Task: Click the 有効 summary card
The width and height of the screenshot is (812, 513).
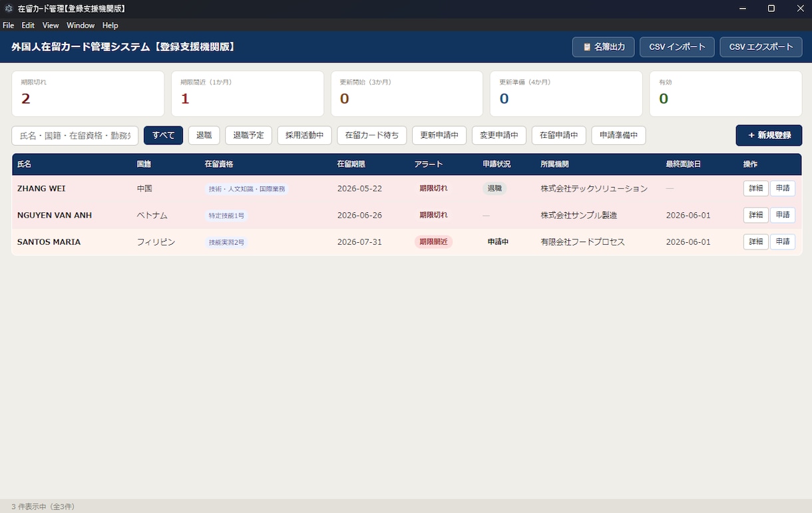Action: click(725, 94)
